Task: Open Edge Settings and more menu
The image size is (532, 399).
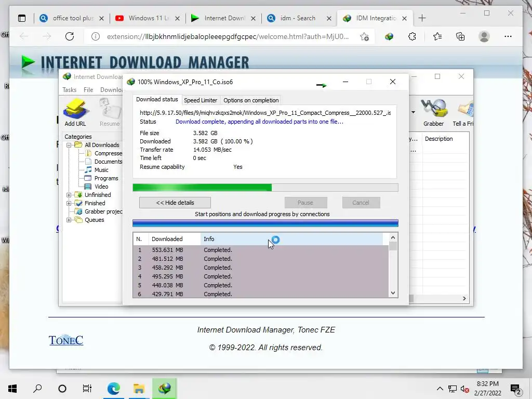Action: (508, 37)
